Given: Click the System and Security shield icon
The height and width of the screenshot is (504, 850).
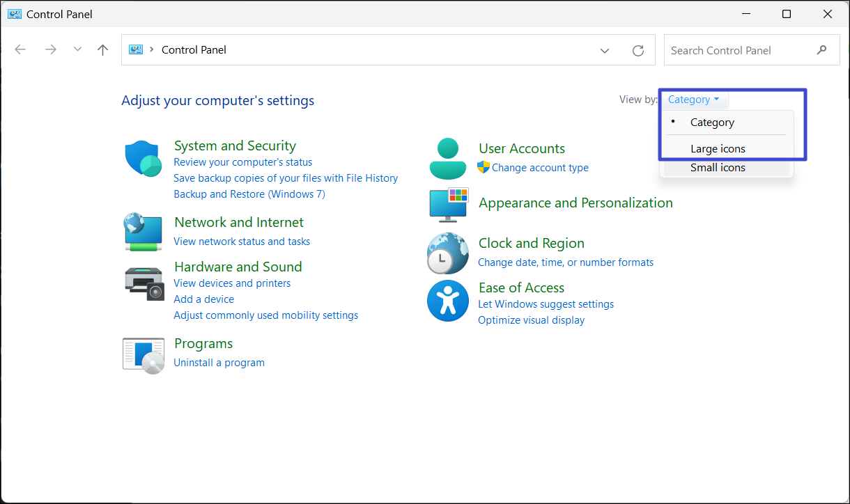Looking at the screenshot, I should tap(144, 159).
